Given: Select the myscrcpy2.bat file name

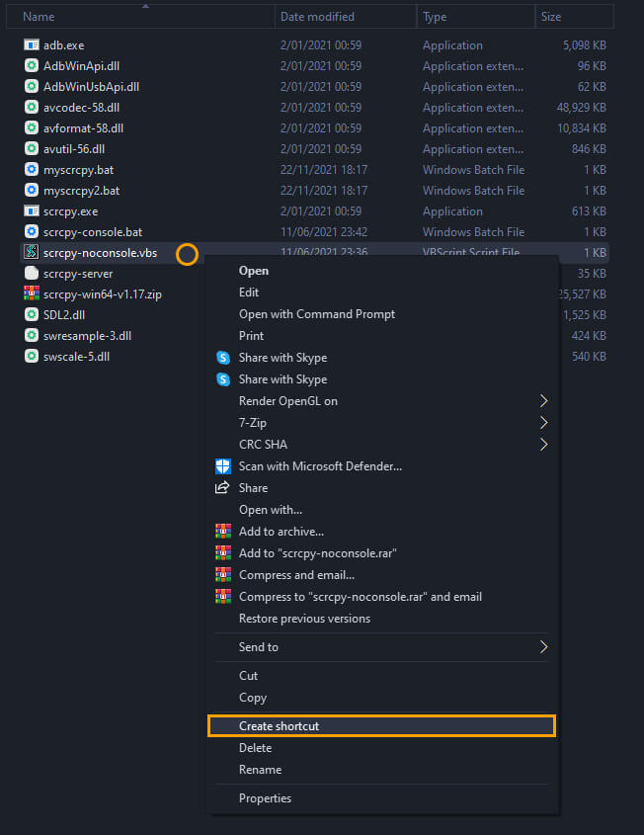Looking at the screenshot, I should click(81, 191).
